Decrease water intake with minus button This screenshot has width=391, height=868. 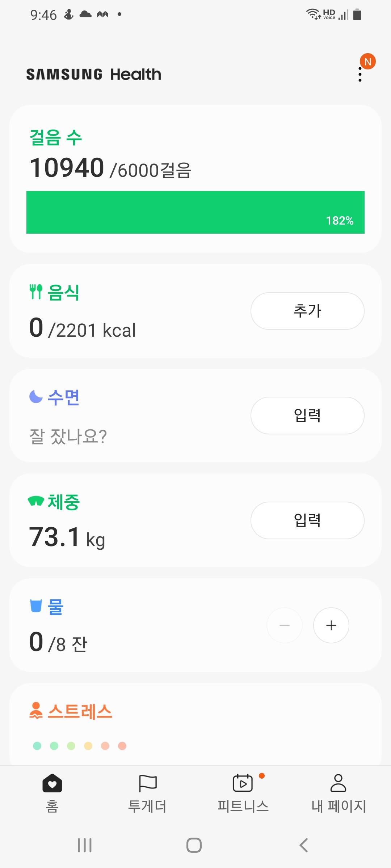(285, 625)
